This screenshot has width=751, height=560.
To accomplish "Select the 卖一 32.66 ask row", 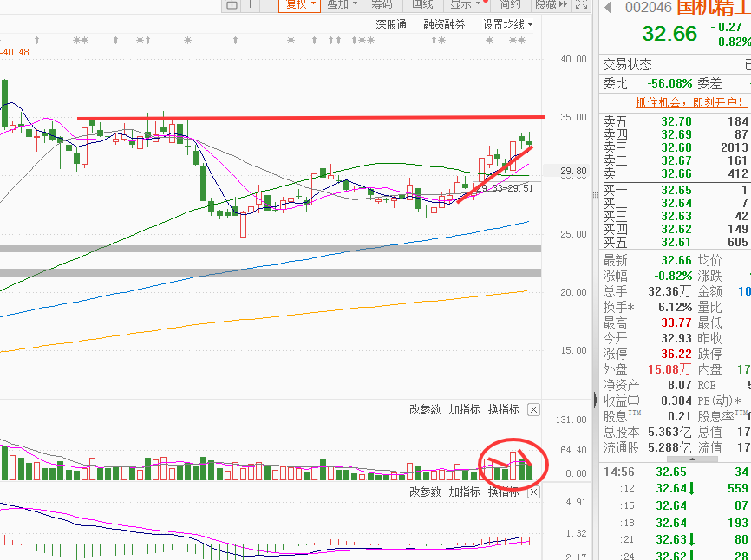I will pos(676,173).
